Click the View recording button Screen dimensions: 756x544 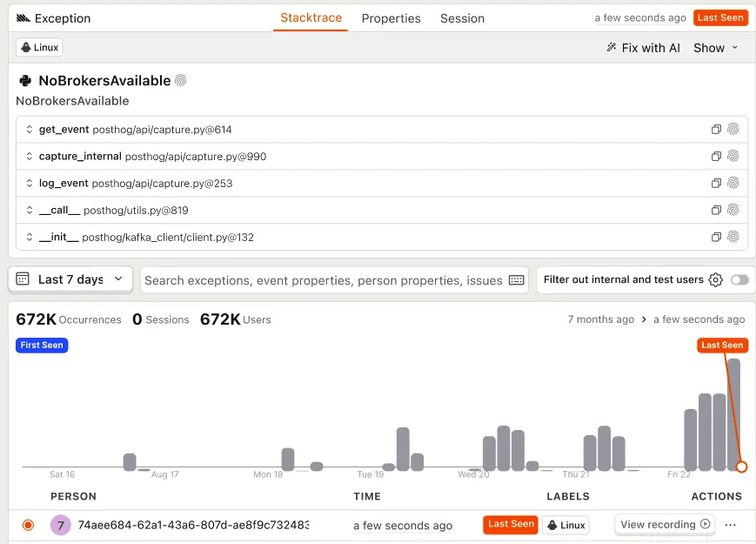click(x=664, y=524)
